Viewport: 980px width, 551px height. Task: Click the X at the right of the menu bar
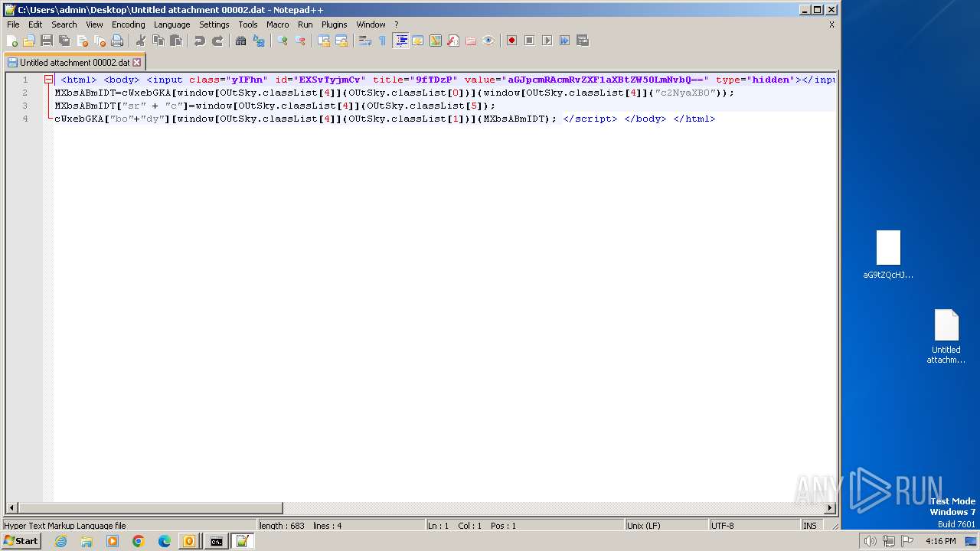(831, 24)
